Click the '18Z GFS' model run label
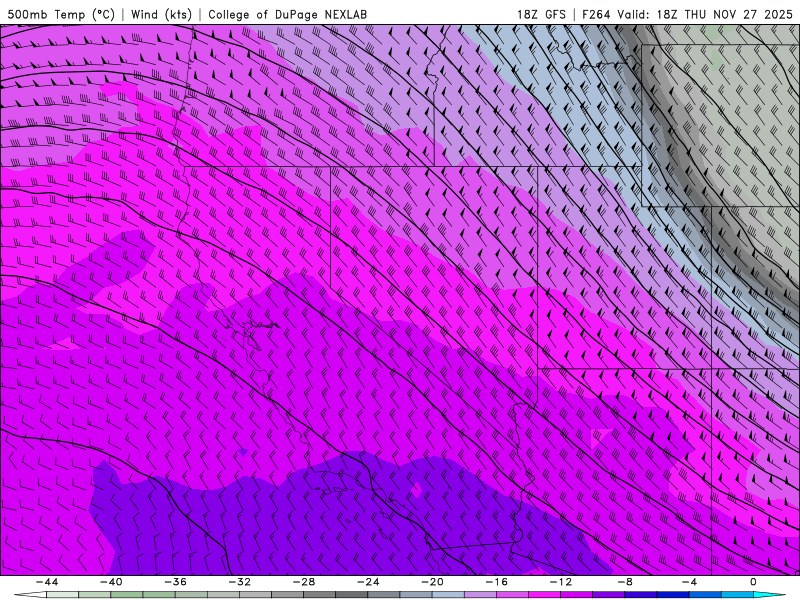The image size is (800, 600). (x=541, y=14)
